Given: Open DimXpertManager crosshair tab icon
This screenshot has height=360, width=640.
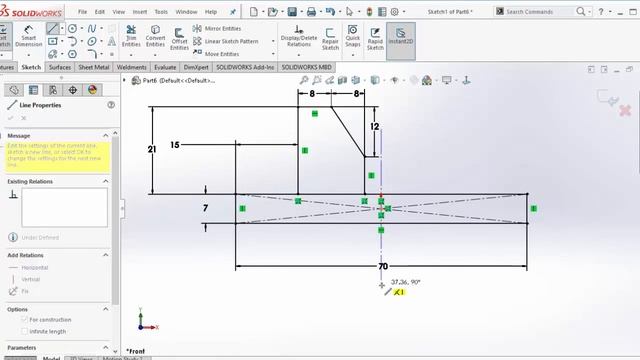Looking at the screenshot, I should point(72,90).
